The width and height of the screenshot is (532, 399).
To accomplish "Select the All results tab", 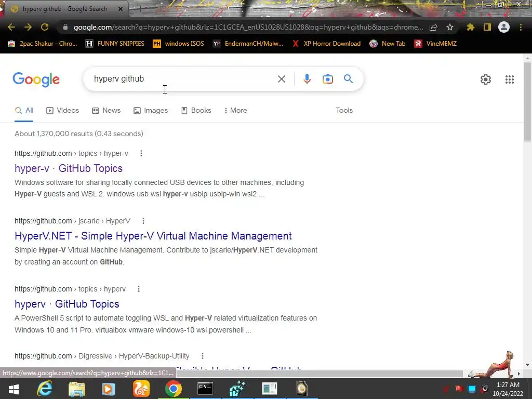I will point(24,110).
